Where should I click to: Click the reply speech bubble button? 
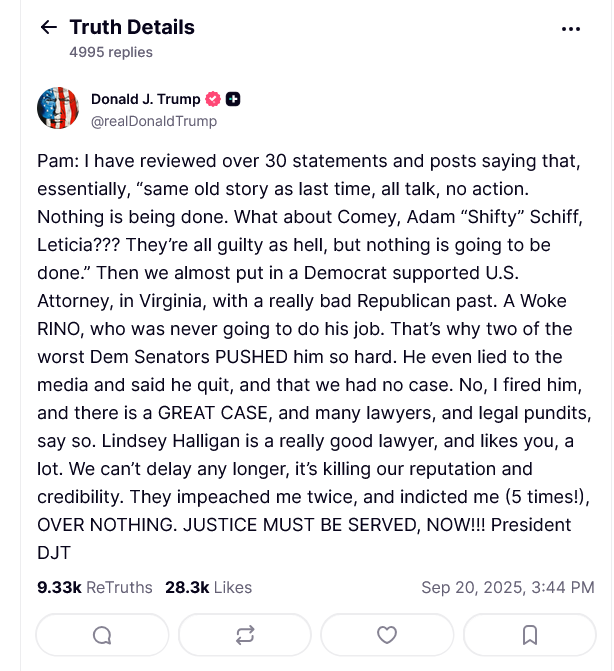click(102, 634)
